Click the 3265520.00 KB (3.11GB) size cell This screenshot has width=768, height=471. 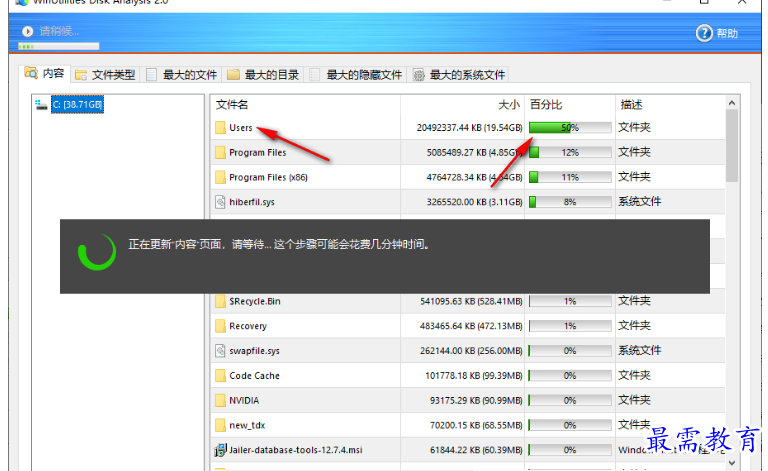pyautogui.click(x=474, y=202)
